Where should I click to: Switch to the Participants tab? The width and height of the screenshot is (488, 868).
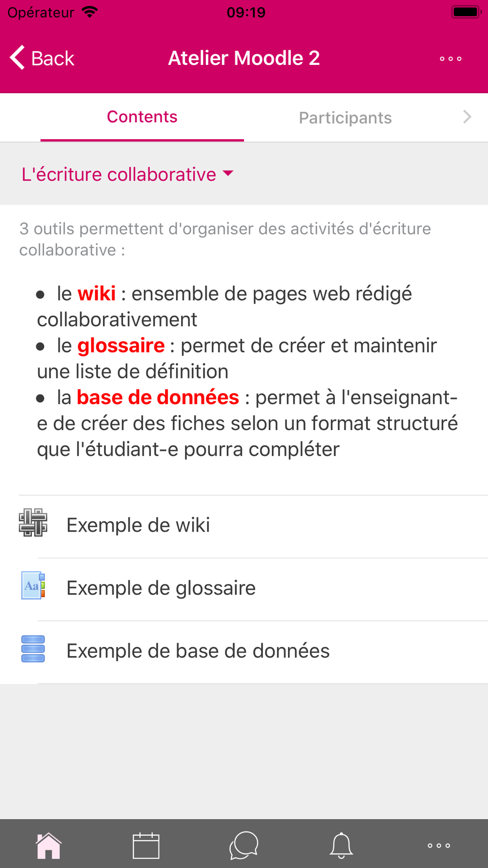(x=346, y=118)
